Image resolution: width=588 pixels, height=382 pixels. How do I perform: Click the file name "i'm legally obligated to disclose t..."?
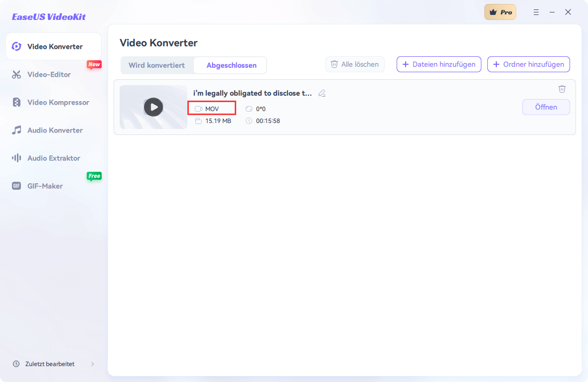coord(252,93)
